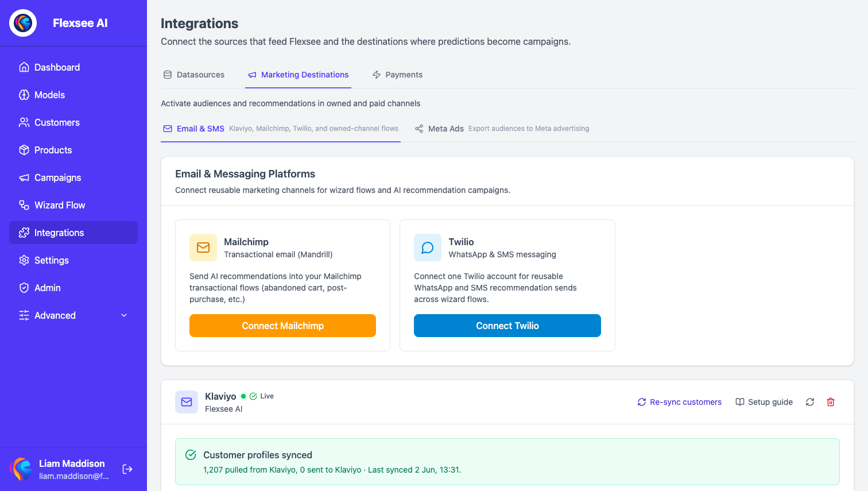This screenshot has width=868, height=491.
Task: Click the synced checkmark icon
Action: pyautogui.click(x=191, y=455)
